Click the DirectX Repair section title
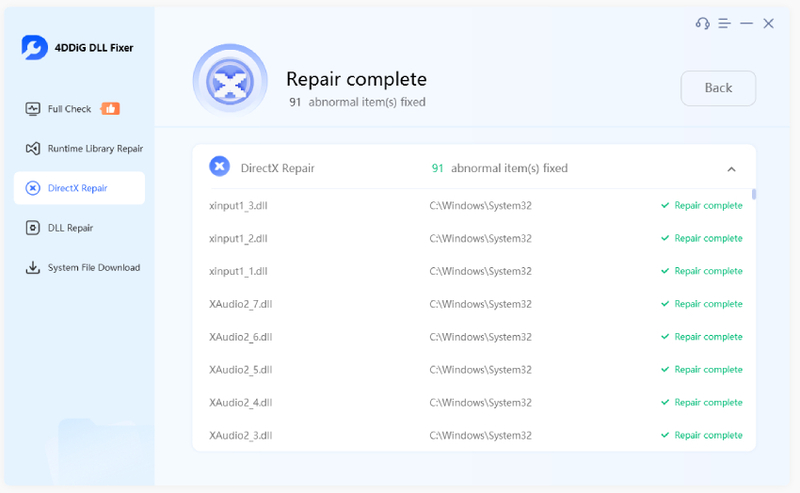 (x=278, y=168)
